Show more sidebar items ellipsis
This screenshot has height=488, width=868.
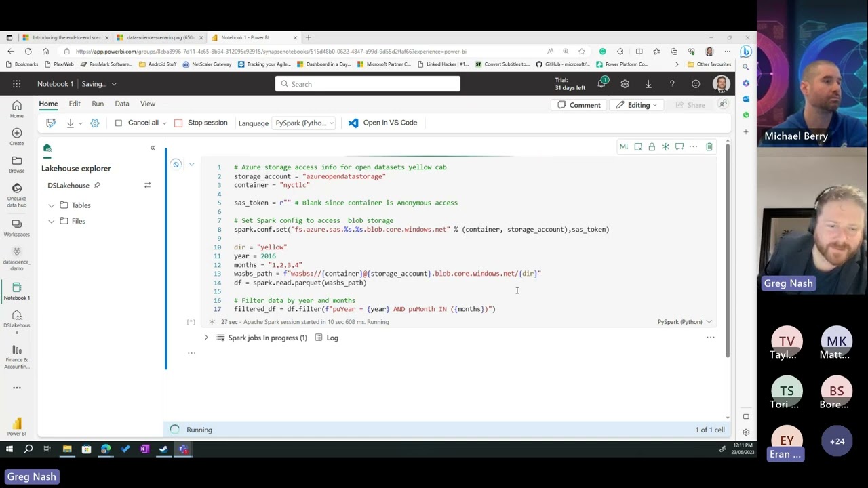pos(16,388)
